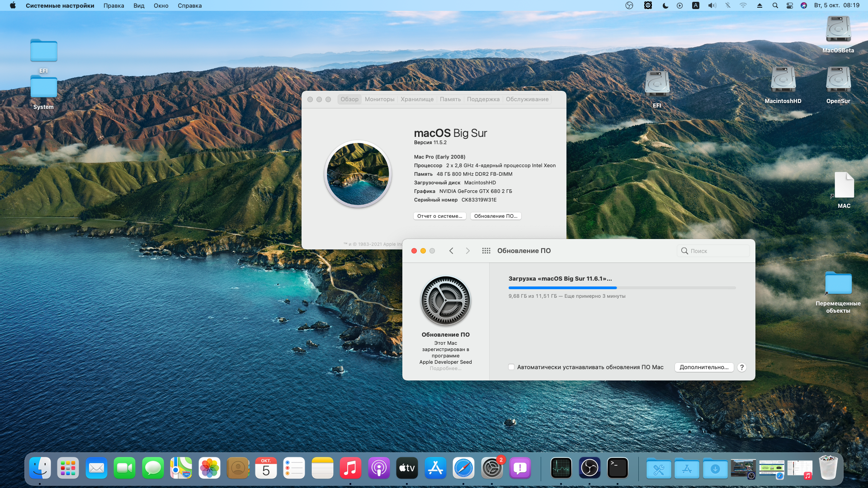Open FaceTime in the Dock
This screenshot has width=868, height=488.
pos(124,468)
